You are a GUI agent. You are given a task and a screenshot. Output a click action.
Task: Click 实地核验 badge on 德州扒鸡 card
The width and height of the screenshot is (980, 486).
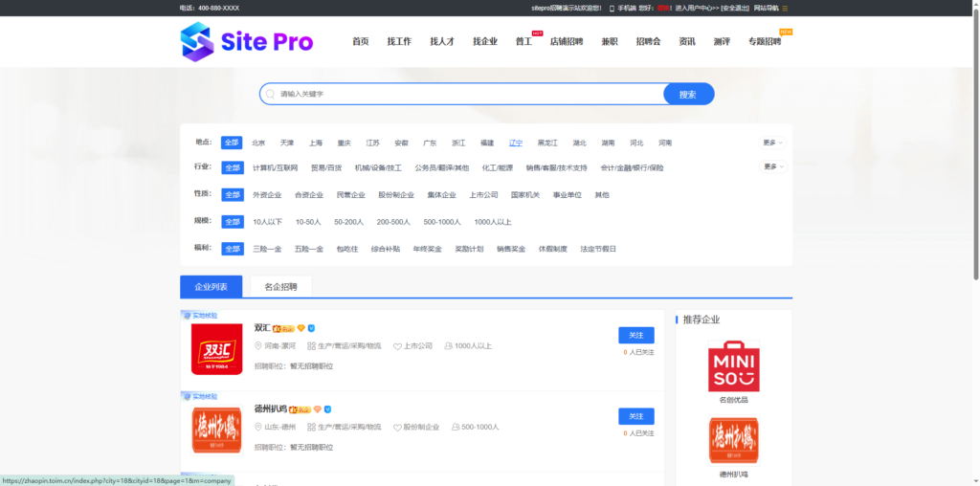tap(200, 397)
